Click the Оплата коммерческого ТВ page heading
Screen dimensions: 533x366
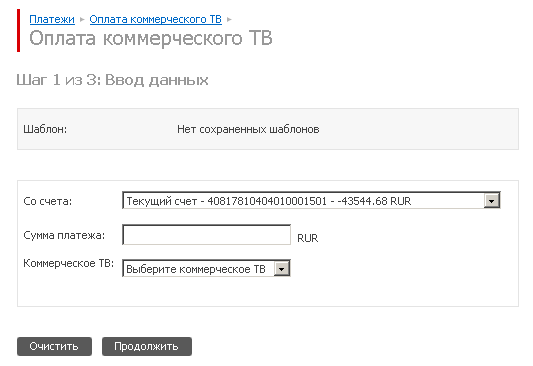point(151,38)
